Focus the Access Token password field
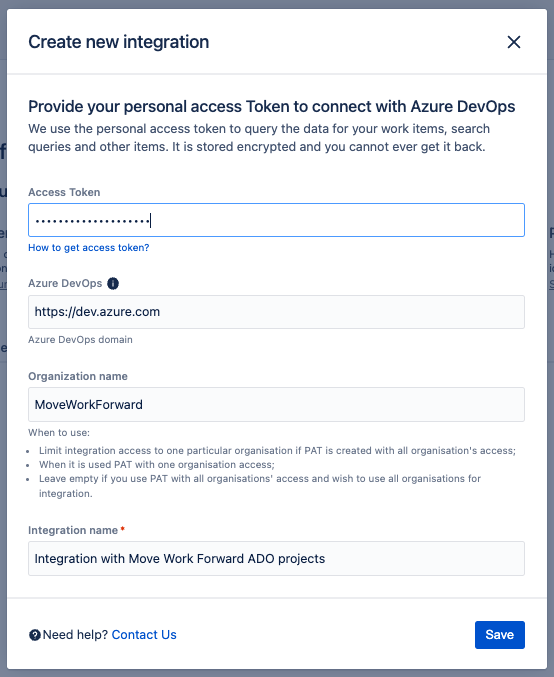The height and width of the screenshot is (677, 554). 276,220
